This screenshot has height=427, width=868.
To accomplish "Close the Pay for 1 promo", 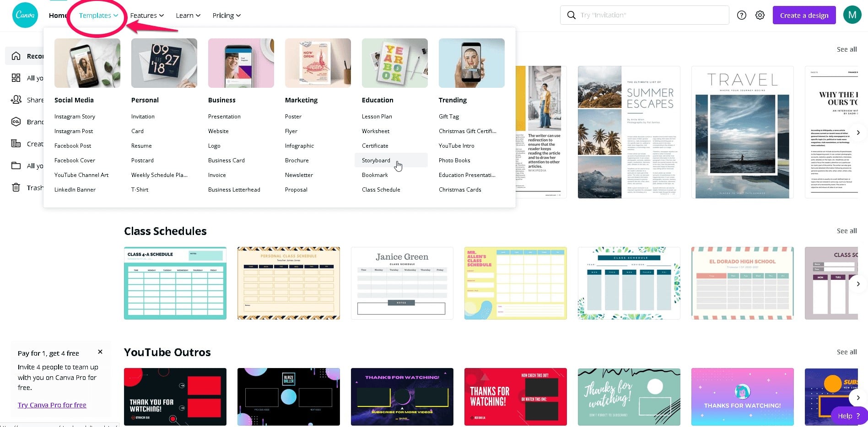I will pyautogui.click(x=100, y=352).
